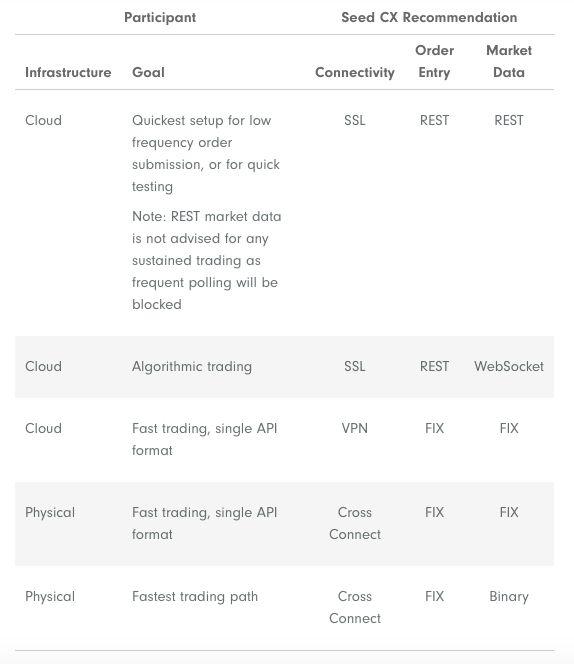This screenshot has width=574, height=664.
Task: Select the VPN connectivity cell
Action: click(355, 428)
